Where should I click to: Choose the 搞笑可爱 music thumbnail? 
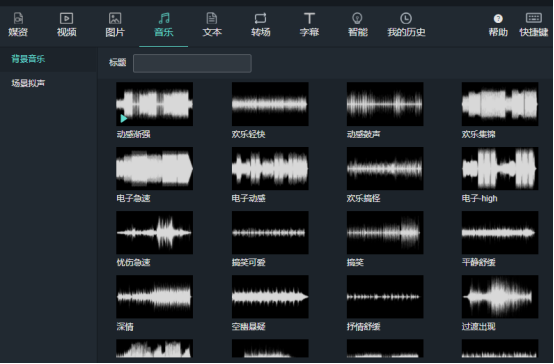(270, 233)
